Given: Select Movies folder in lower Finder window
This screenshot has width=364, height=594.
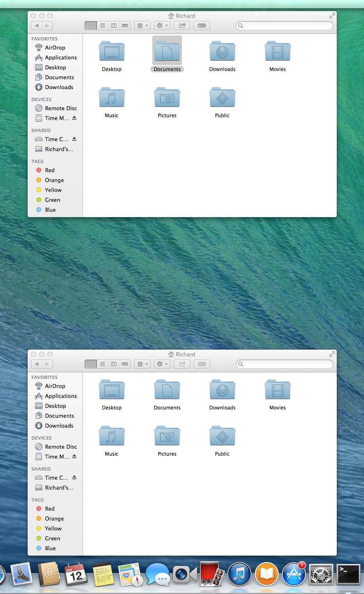Looking at the screenshot, I should pyautogui.click(x=278, y=390).
